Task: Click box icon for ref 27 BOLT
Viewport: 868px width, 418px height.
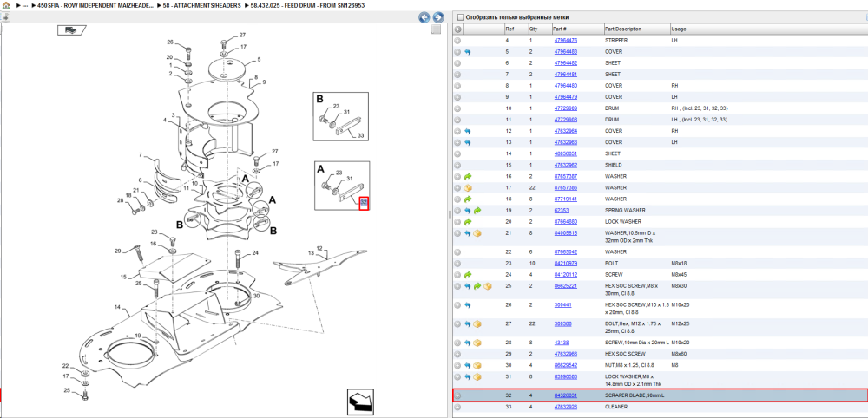Action: 477,323
